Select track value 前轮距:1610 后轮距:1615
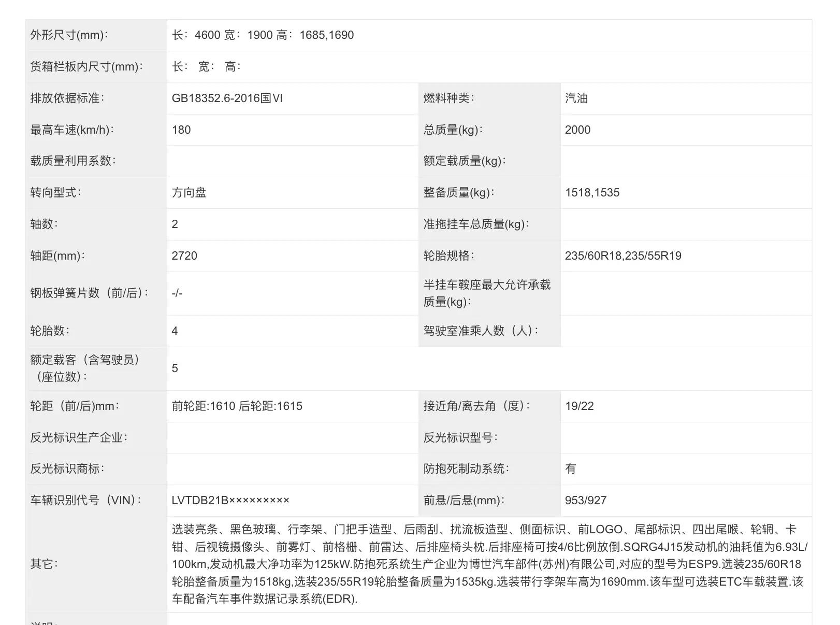This screenshot has width=840, height=625. [x=237, y=406]
